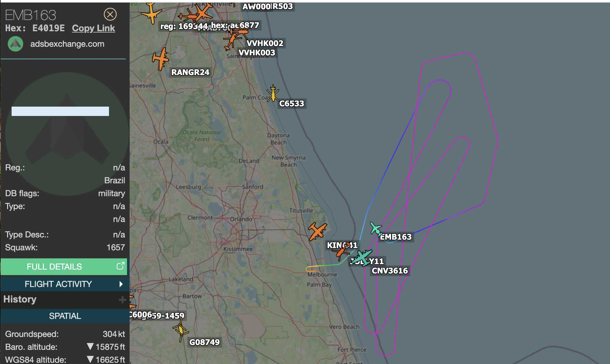Select the orange aircraft near Titusville

pos(317,231)
